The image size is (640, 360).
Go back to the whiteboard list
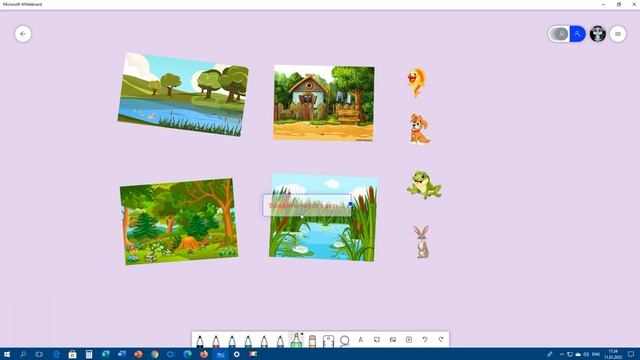pyautogui.click(x=23, y=34)
